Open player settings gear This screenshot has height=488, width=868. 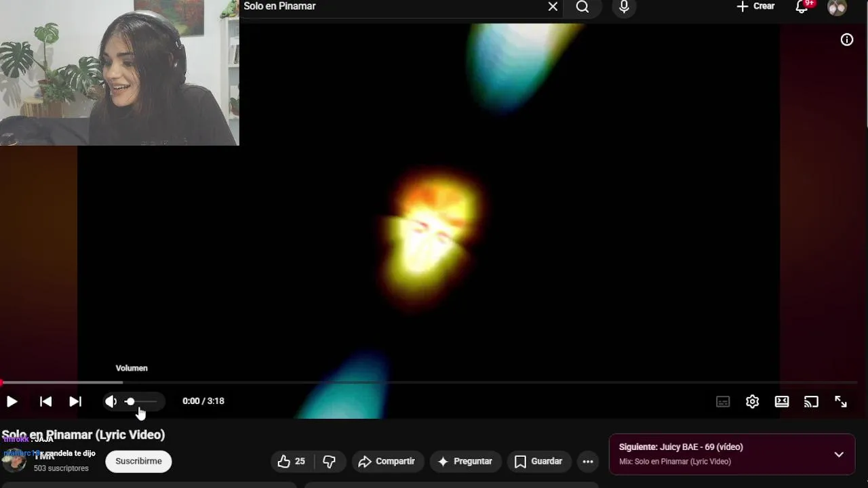[x=752, y=401]
